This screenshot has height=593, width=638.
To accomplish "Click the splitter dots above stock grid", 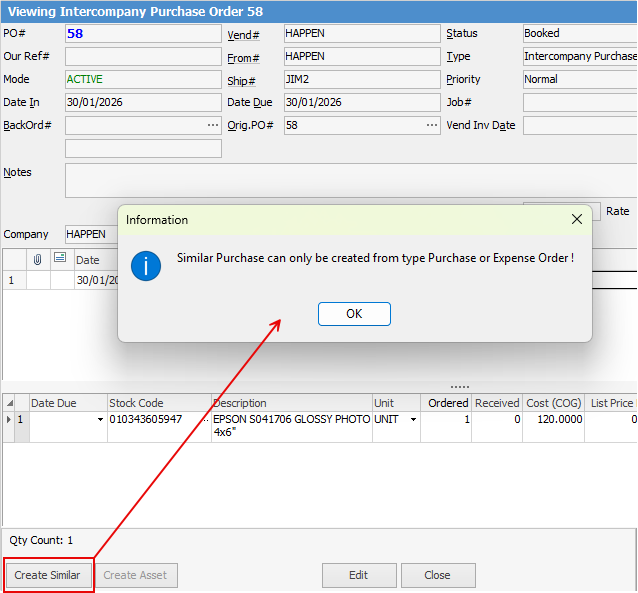I will [460, 387].
